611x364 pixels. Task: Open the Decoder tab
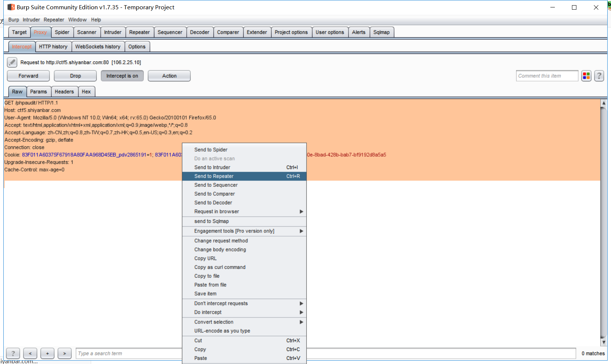tap(200, 32)
